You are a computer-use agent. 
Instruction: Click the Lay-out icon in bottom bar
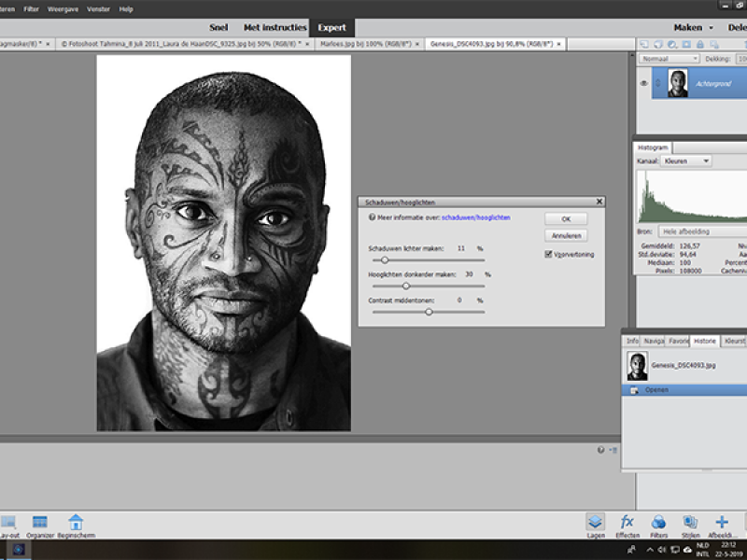coord(7,525)
